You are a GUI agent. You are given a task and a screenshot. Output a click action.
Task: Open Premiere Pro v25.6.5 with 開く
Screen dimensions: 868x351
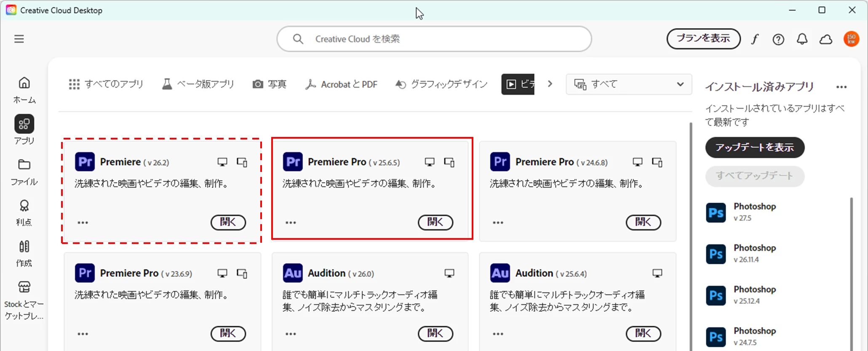(435, 222)
